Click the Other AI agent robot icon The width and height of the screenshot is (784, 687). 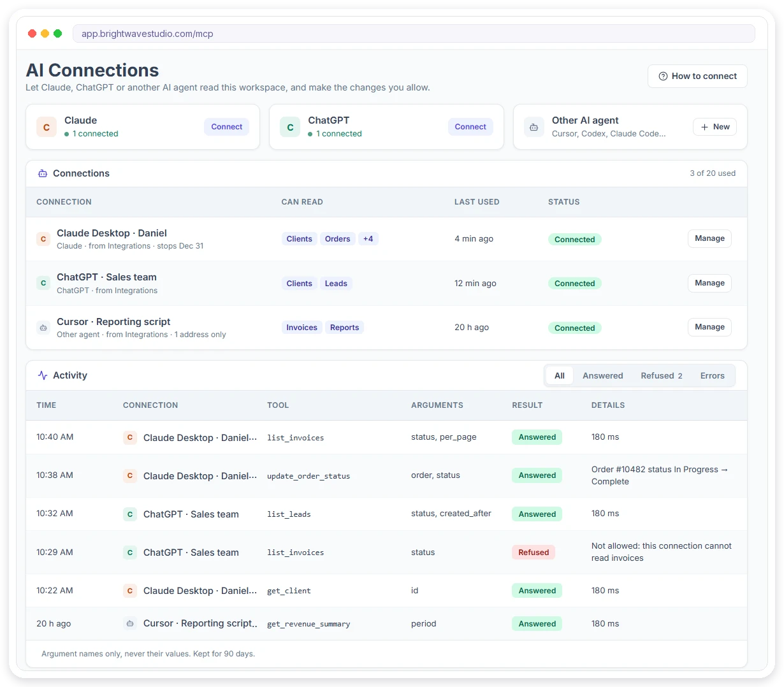coord(534,127)
